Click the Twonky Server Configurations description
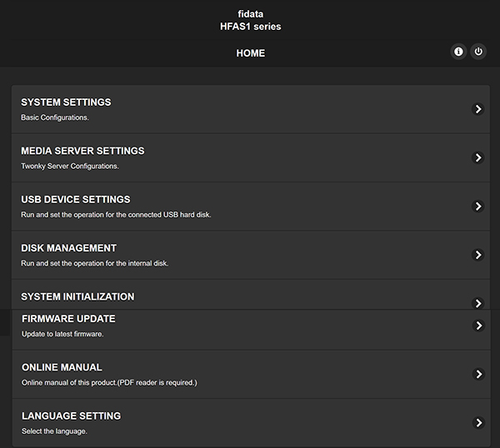 pos(70,167)
